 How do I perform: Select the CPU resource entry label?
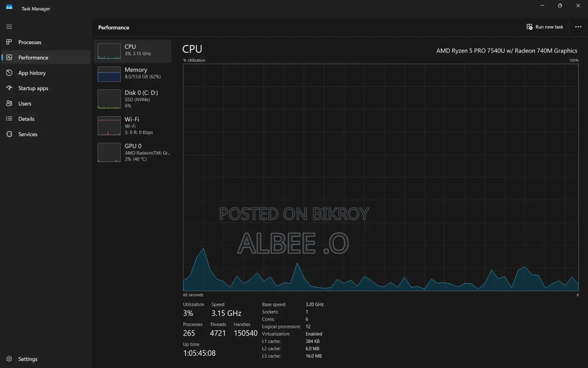pos(130,47)
